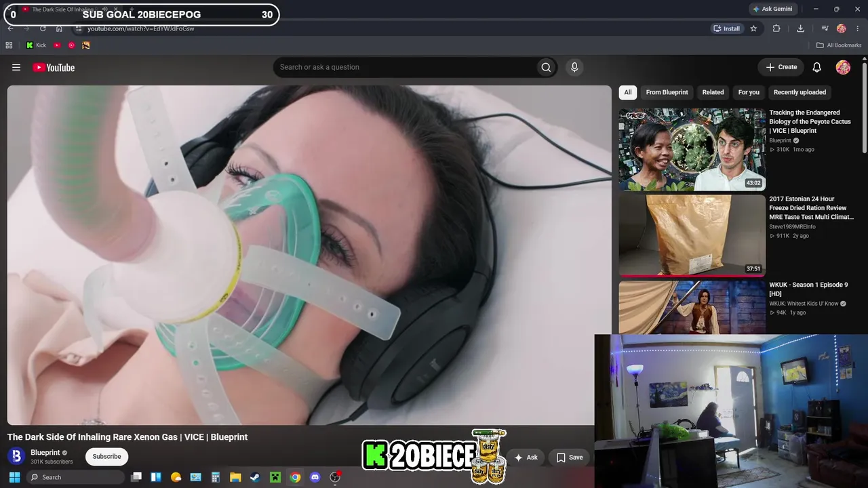Click the Create button
The image size is (868, 488).
(781, 67)
